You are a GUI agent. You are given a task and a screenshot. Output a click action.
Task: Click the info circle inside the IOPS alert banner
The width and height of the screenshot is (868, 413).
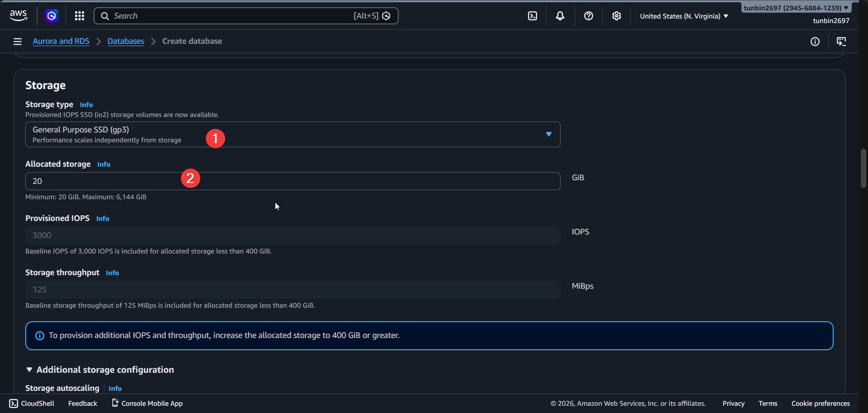(x=39, y=335)
